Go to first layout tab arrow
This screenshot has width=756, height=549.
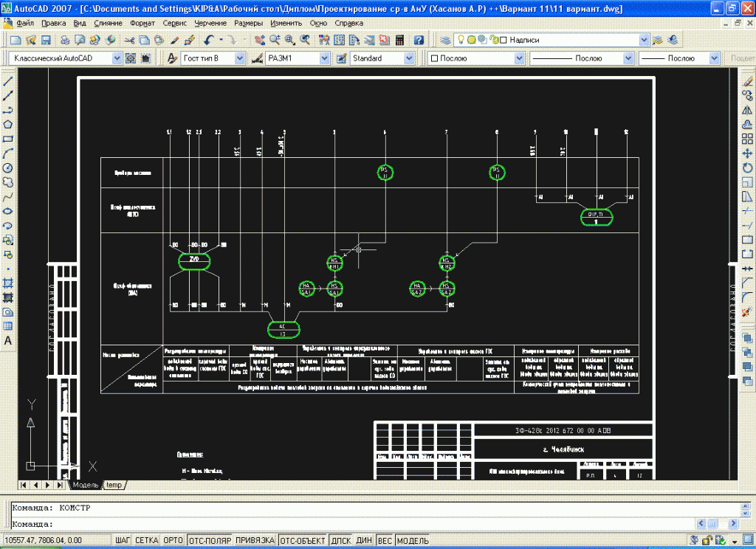(23, 485)
